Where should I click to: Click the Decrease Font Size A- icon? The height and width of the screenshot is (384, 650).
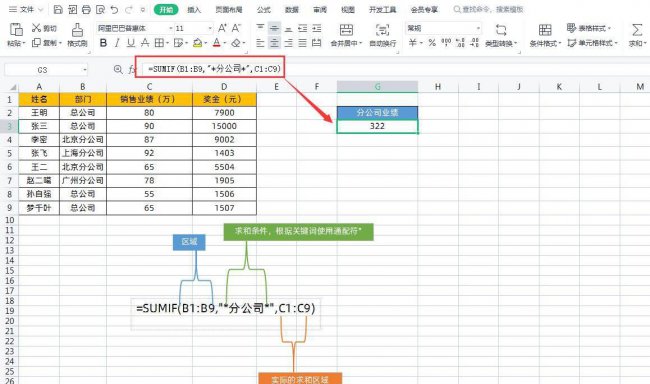[236, 28]
